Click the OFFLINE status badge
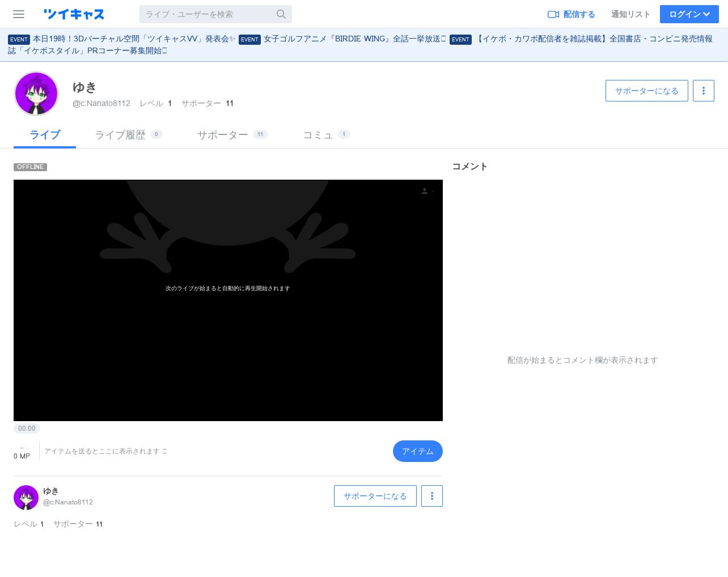The image size is (728, 577). [30, 167]
